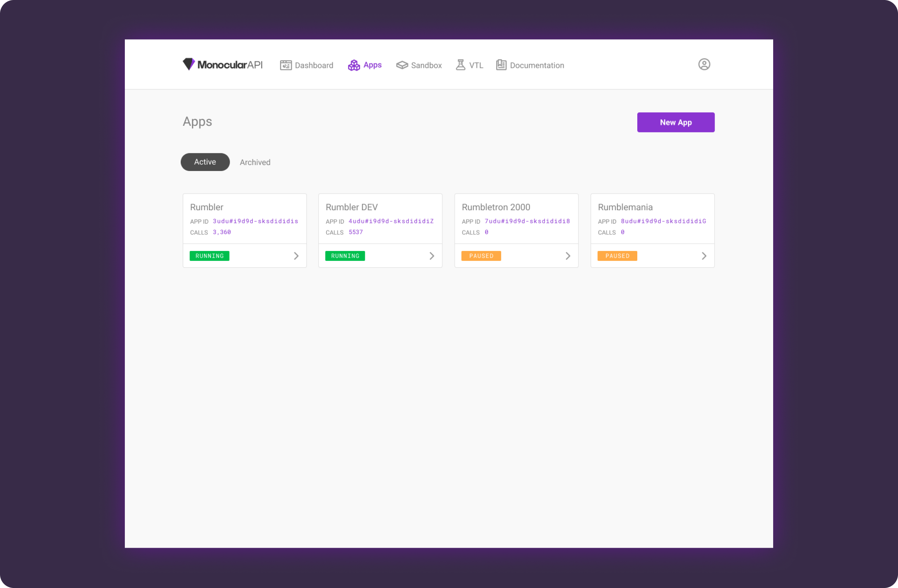Switch to the Archived tab
The width and height of the screenshot is (898, 588).
point(255,162)
